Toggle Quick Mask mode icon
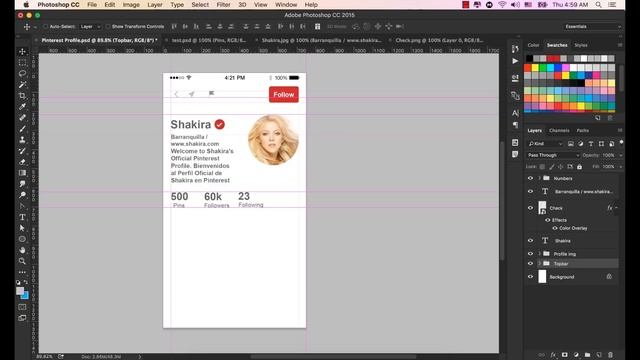The width and height of the screenshot is (640, 360). [x=22, y=307]
